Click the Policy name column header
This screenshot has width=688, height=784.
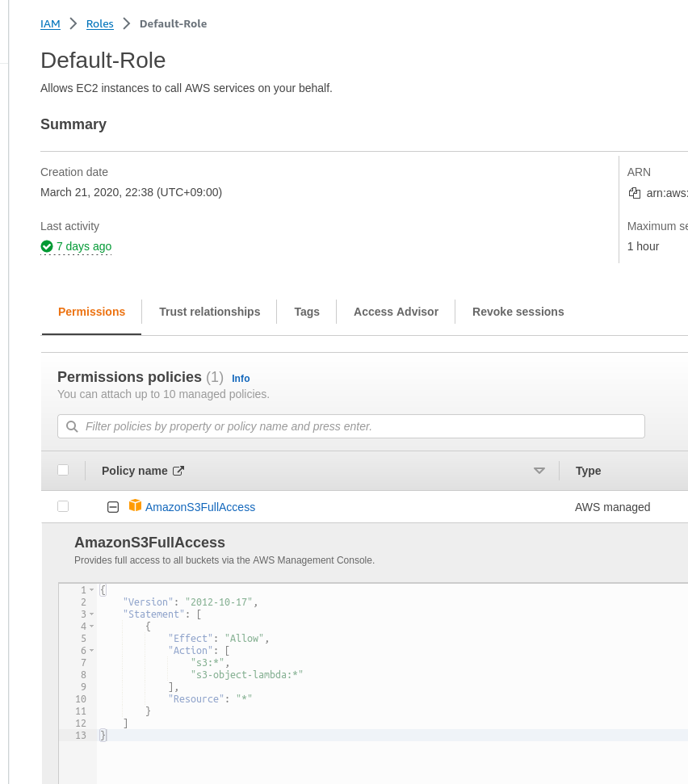(135, 471)
